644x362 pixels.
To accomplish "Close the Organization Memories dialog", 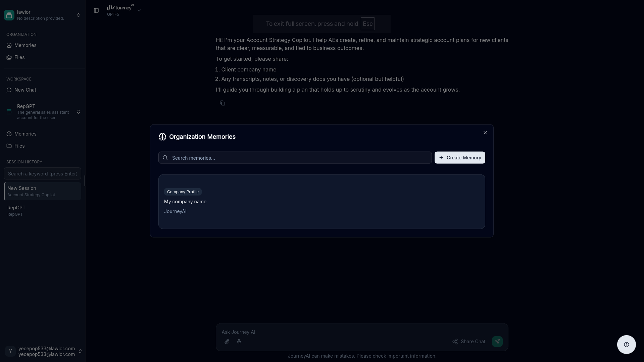I will pos(485,133).
